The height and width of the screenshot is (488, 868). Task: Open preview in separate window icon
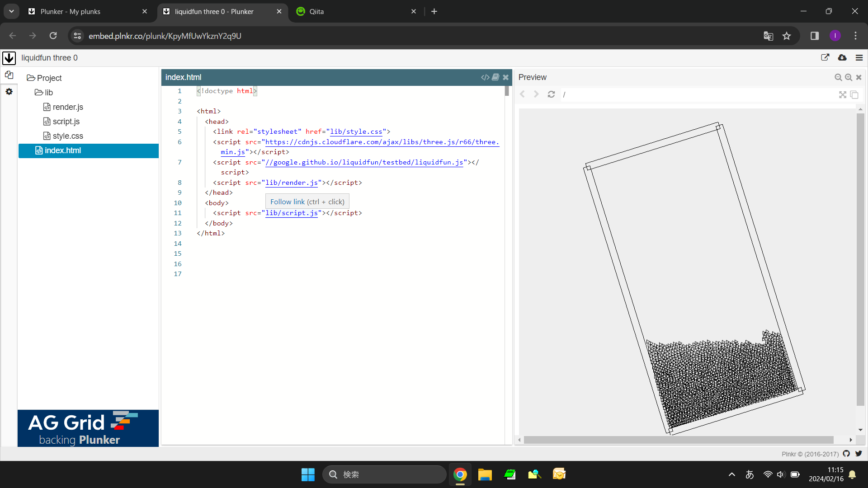854,94
